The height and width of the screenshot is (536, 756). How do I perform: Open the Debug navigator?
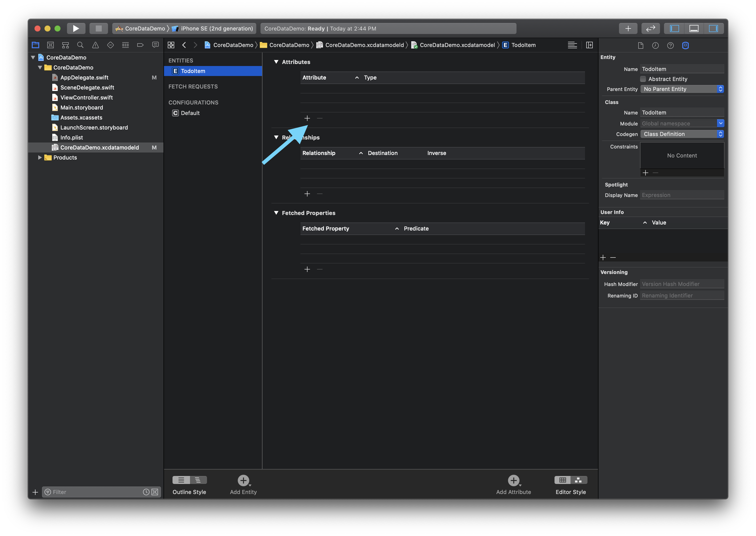pos(125,45)
